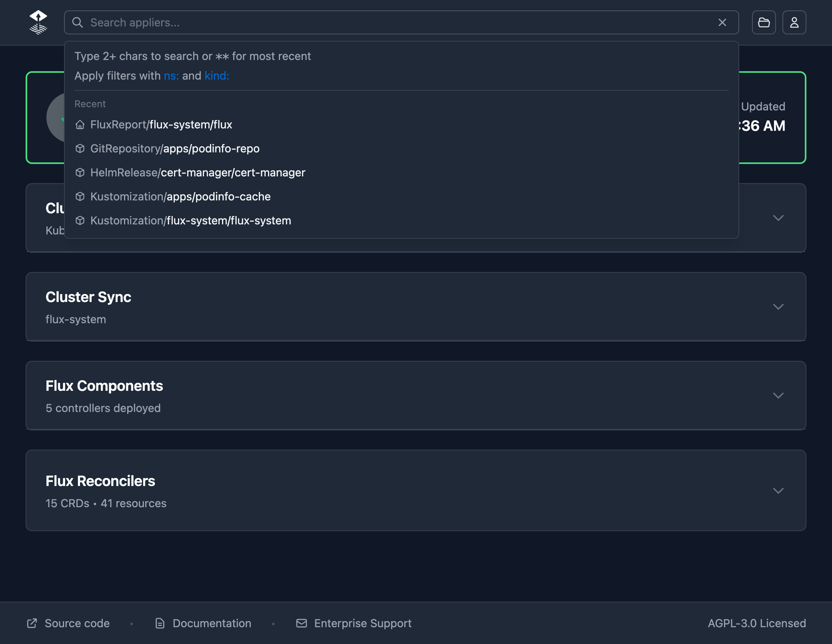
Task: Open the Enterprise Support link
Action: 362,623
